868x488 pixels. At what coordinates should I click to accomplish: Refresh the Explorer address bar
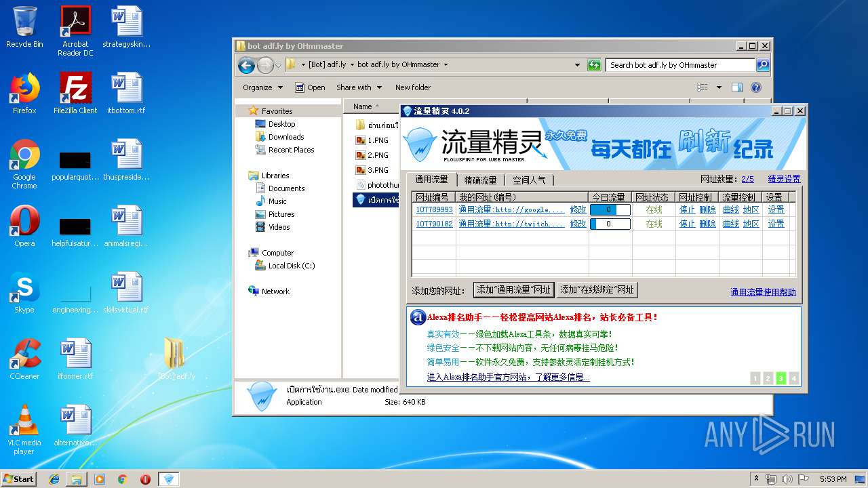click(594, 65)
